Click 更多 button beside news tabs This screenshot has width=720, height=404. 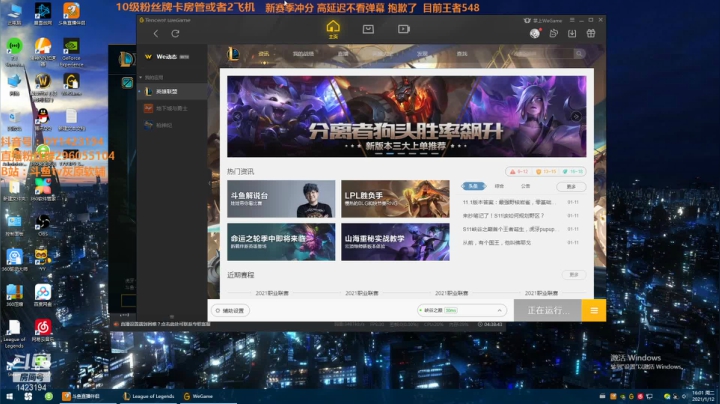(571, 187)
